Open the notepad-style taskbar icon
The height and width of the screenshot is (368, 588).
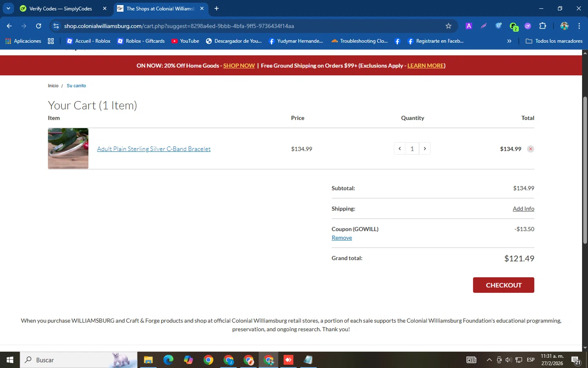[x=308, y=360]
